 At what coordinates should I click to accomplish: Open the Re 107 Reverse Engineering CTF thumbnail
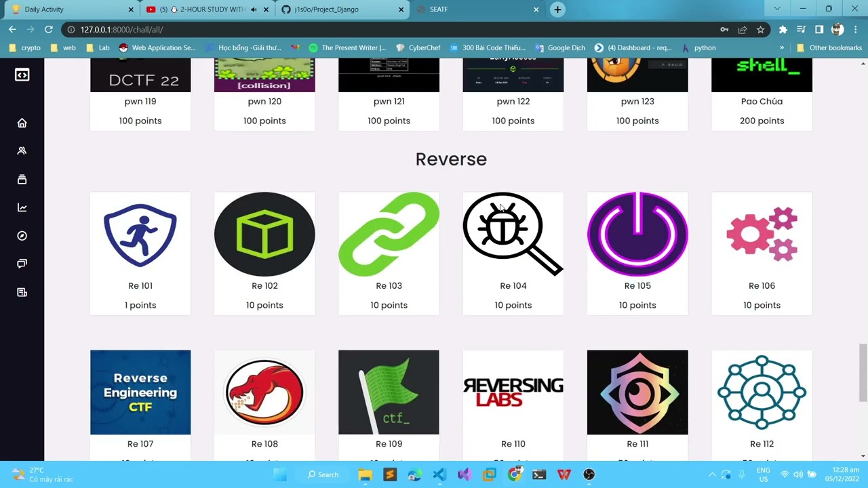tap(140, 392)
